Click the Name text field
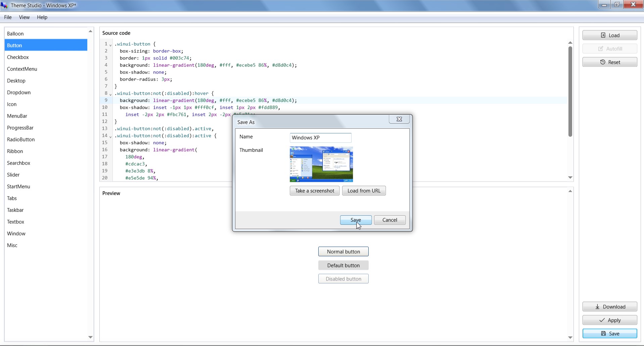 point(320,138)
